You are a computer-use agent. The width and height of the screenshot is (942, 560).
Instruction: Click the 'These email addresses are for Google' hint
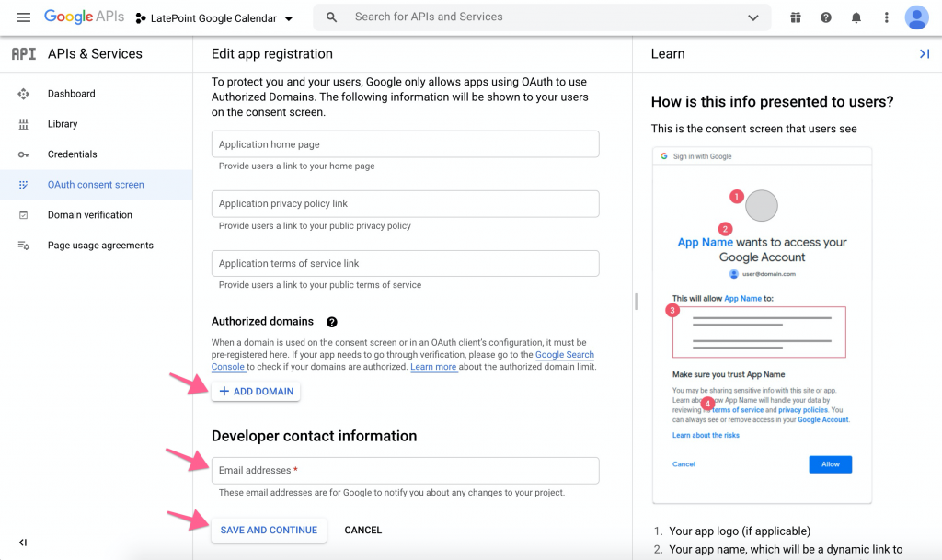pos(392,493)
